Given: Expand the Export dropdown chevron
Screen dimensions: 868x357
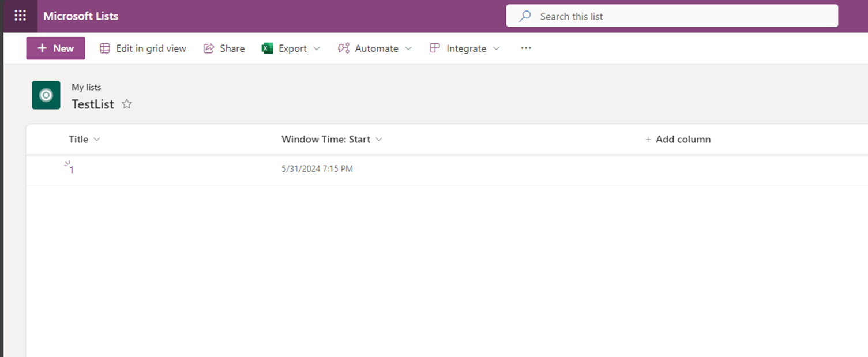Looking at the screenshot, I should (x=316, y=48).
